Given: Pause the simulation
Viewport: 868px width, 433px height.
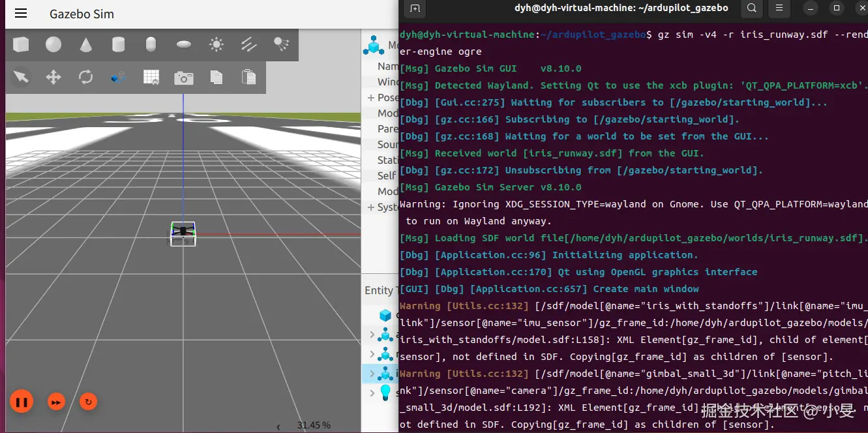Looking at the screenshot, I should 22,402.
